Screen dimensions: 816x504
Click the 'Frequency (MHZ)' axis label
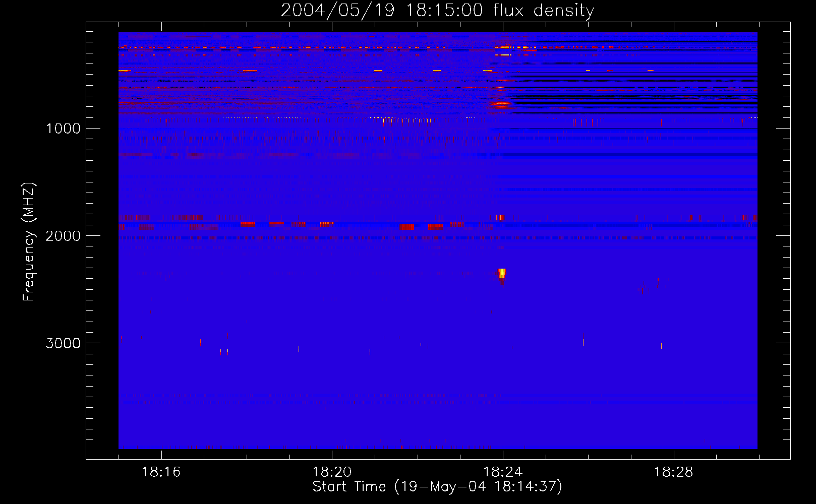[x=29, y=242]
